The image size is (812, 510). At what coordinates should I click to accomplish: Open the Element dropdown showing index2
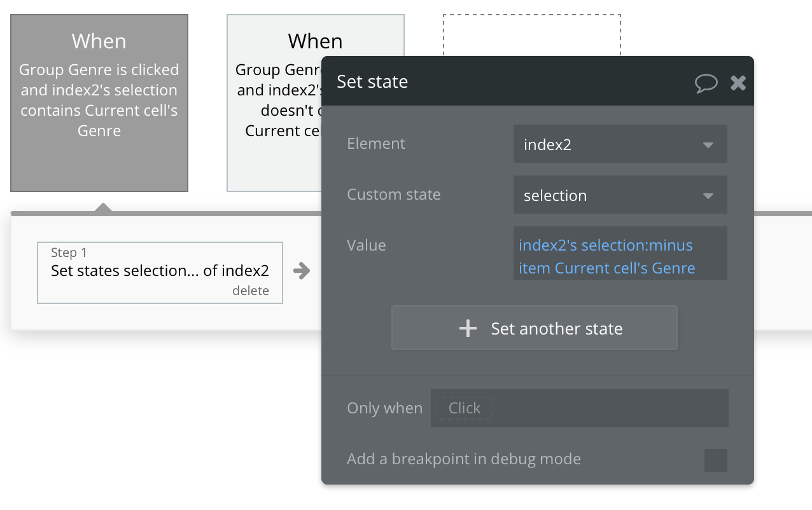(620, 144)
